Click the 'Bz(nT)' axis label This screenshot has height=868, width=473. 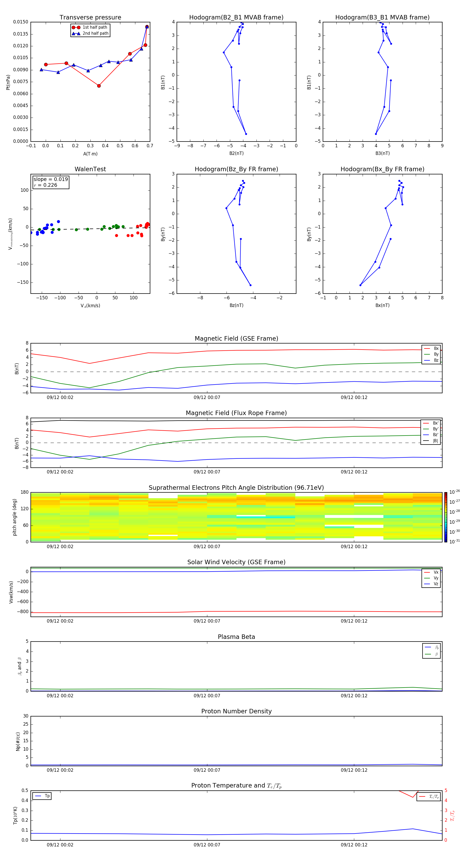coord(236,306)
